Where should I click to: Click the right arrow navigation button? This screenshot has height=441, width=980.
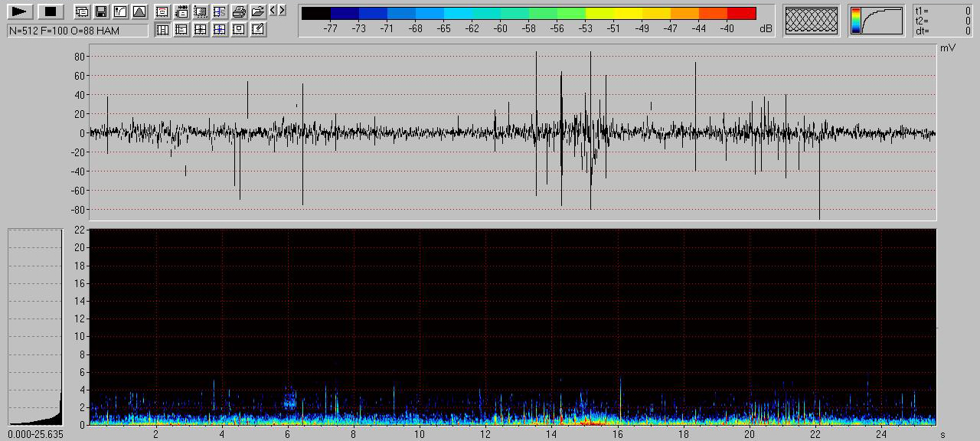[283, 10]
